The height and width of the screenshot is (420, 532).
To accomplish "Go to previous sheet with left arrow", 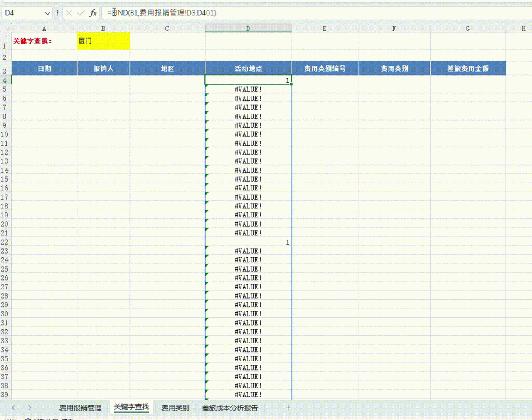I will 13,408.
